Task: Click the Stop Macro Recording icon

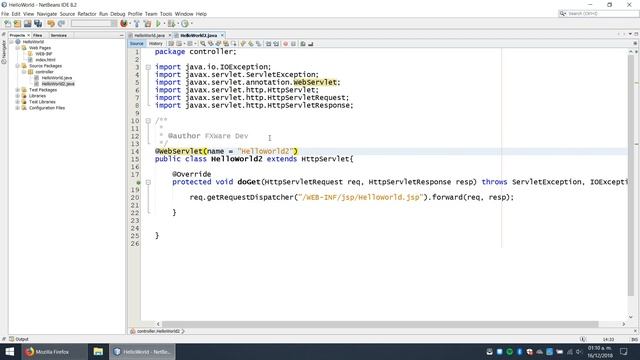Action: [x=293, y=44]
